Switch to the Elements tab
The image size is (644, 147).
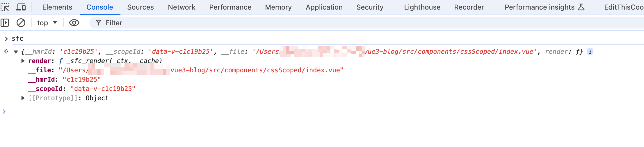57,7
